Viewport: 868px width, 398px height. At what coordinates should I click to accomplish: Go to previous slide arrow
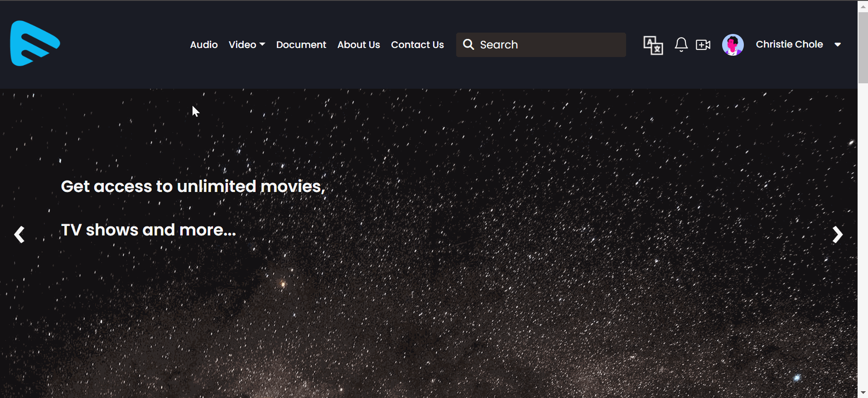(x=19, y=235)
